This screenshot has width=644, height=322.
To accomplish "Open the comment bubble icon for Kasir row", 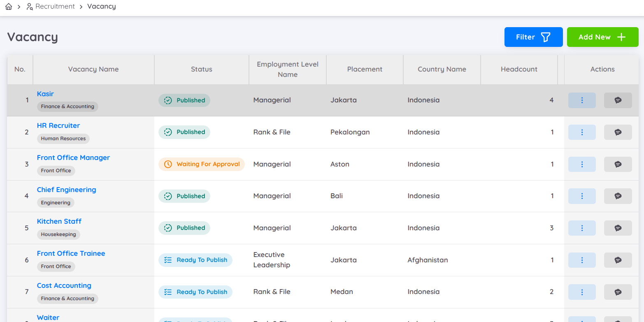I will (x=618, y=100).
